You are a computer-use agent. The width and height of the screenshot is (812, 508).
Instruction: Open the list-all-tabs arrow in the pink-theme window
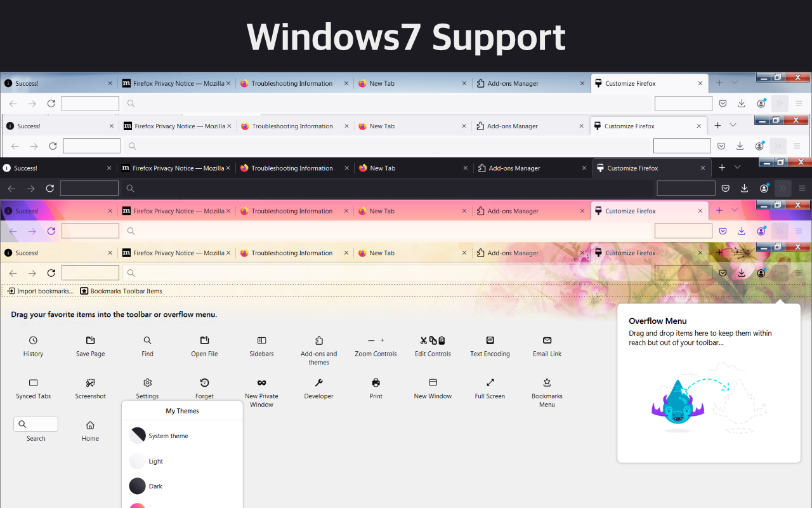(735, 210)
